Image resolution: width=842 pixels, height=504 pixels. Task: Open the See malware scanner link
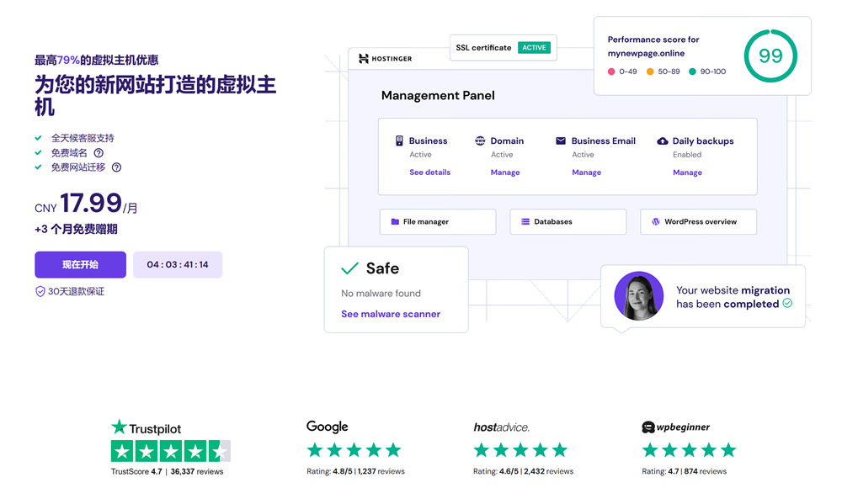[x=391, y=314]
